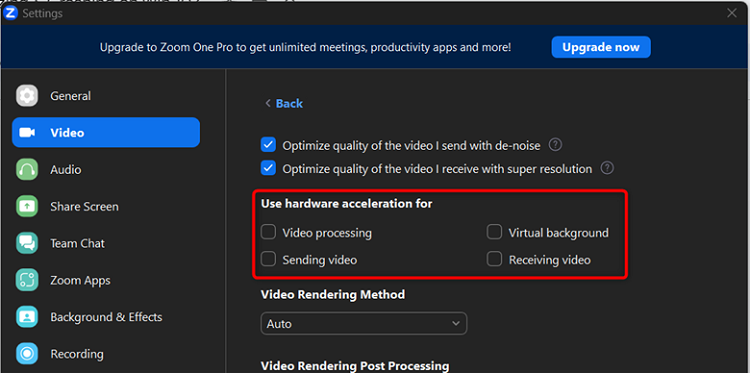Viewport: 750px width, 373px height.
Task: Go to Share Screen settings label
Action: tap(84, 207)
